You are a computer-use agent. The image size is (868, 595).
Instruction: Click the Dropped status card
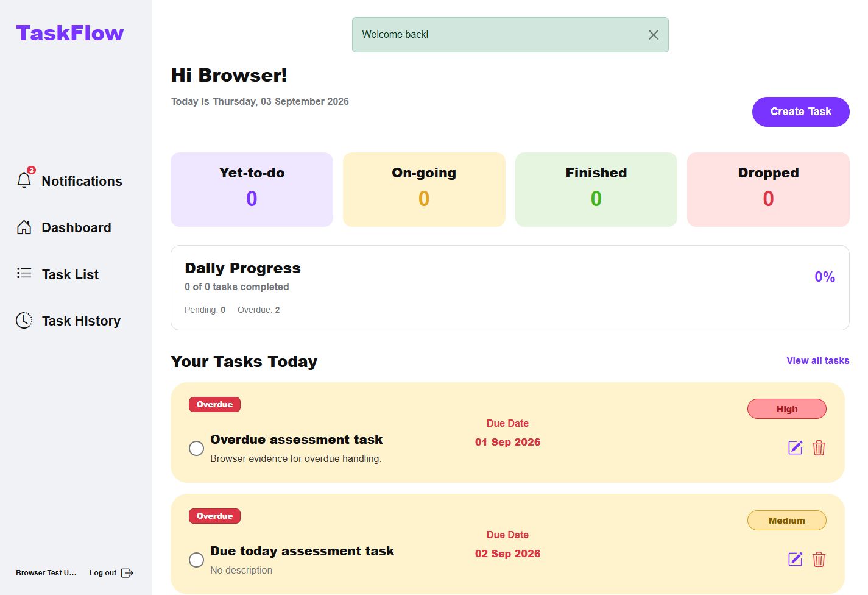[x=768, y=190]
